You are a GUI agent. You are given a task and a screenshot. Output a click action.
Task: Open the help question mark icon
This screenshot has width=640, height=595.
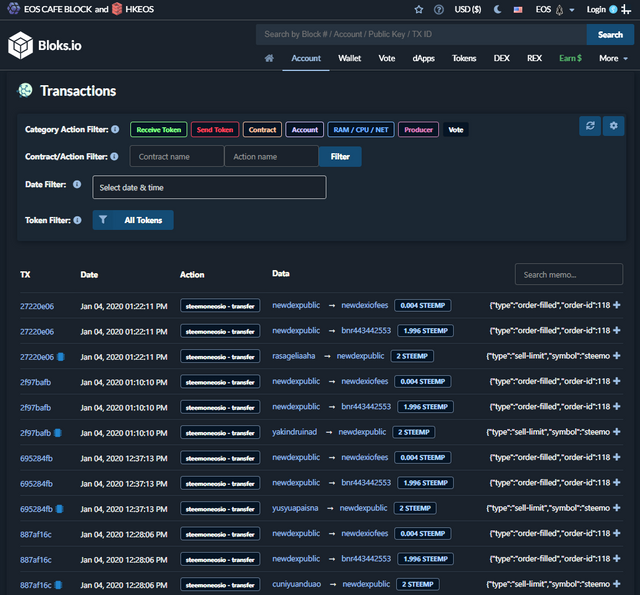[x=439, y=9]
